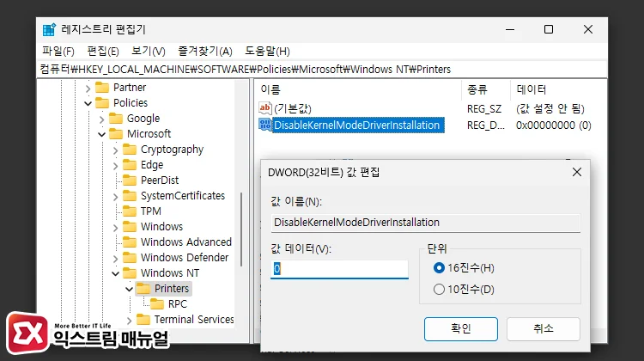The image size is (644, 361).
Task: Click the registry path address bar
Action: (x=322, y=69)
